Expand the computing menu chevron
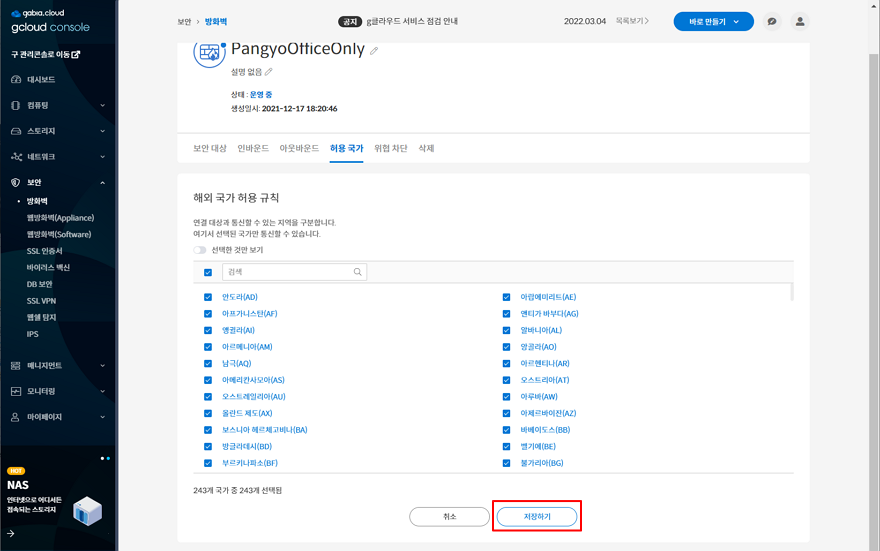This screenshot has width=880, height=551. coord(103,105)
